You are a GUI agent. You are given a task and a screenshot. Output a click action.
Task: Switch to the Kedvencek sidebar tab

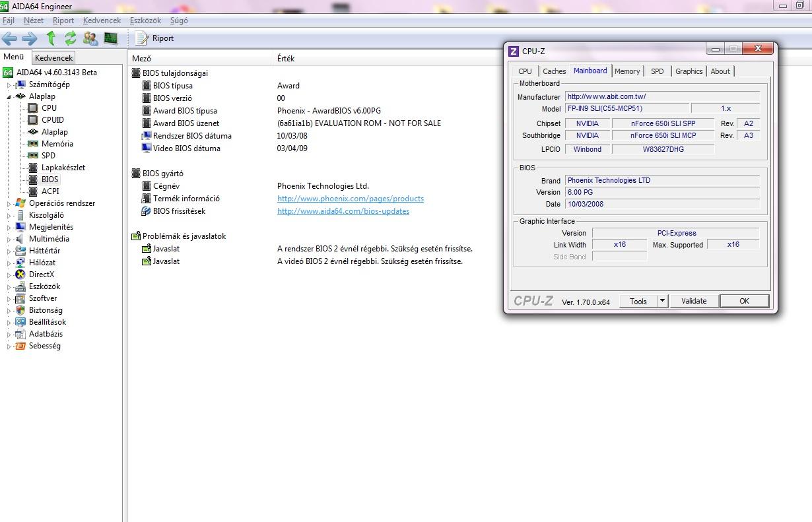[54, 58]
